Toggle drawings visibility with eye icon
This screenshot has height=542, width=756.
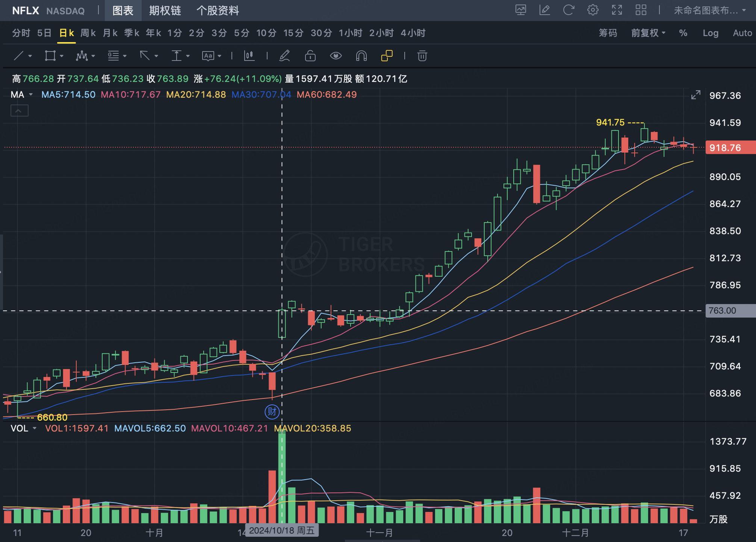click(336, 56)
